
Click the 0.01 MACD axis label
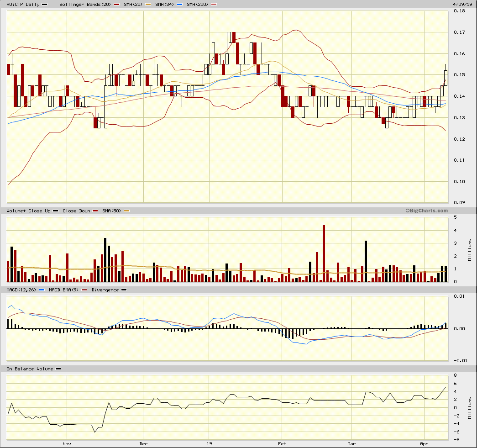(459, 296)
